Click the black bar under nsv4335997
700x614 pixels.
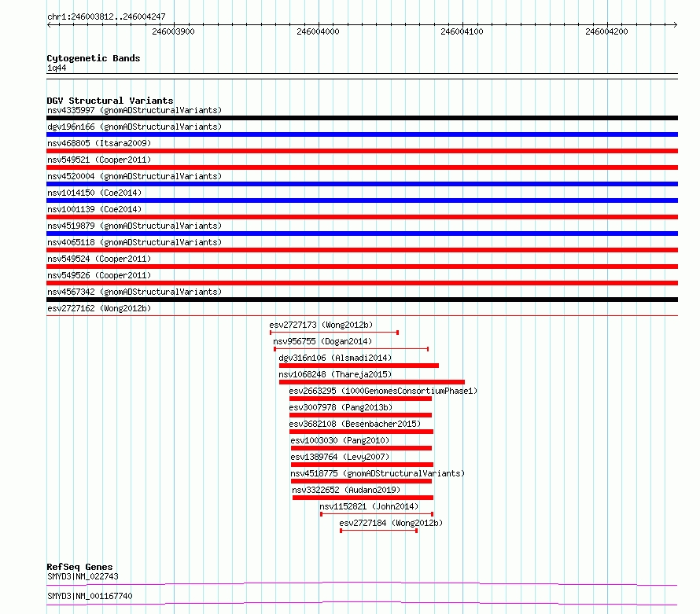pyautogui.click(x=362, y=118)
